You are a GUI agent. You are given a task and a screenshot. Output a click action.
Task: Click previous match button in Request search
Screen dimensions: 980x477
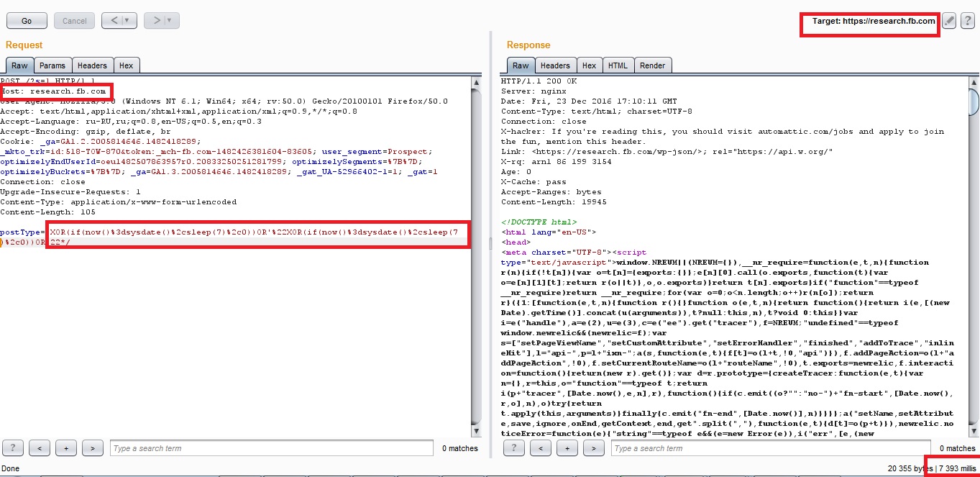40,448
